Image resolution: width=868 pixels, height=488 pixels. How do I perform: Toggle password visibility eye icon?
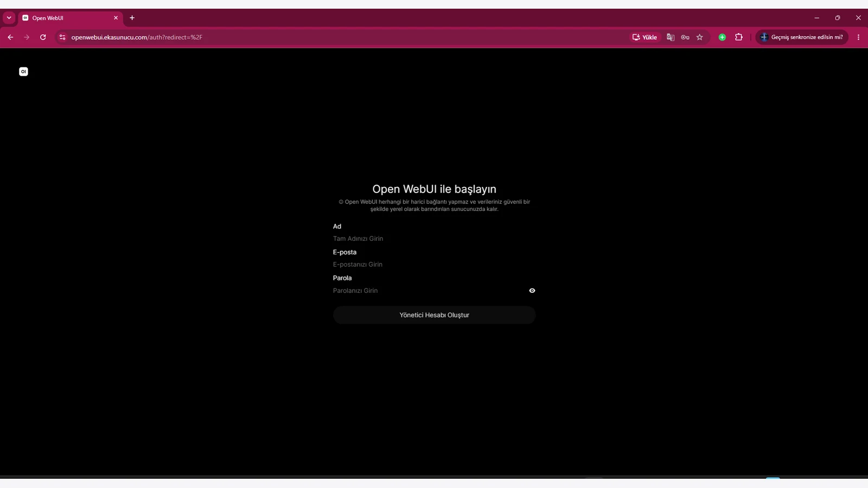(532, 291)
